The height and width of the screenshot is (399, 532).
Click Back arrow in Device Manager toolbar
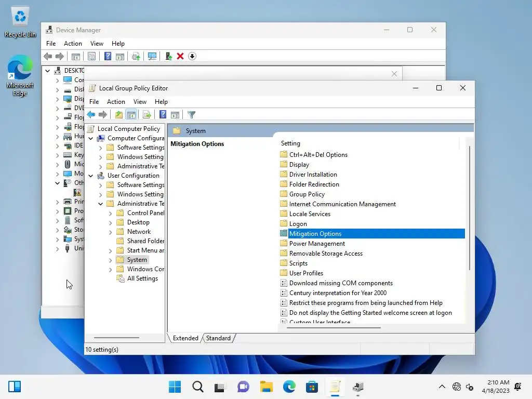tap(48, 56)
